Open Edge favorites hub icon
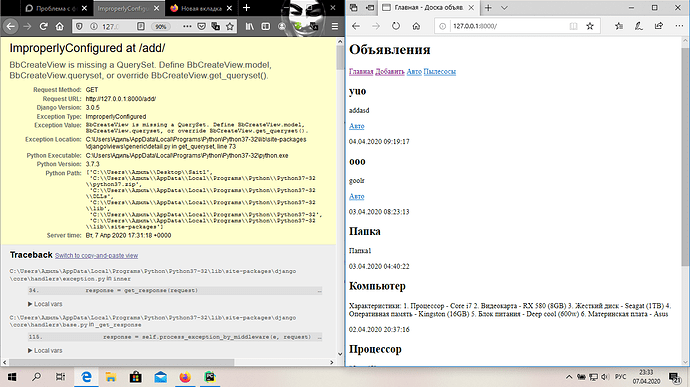This screenshot has width=690, height=387. click(x=619, y=26)
